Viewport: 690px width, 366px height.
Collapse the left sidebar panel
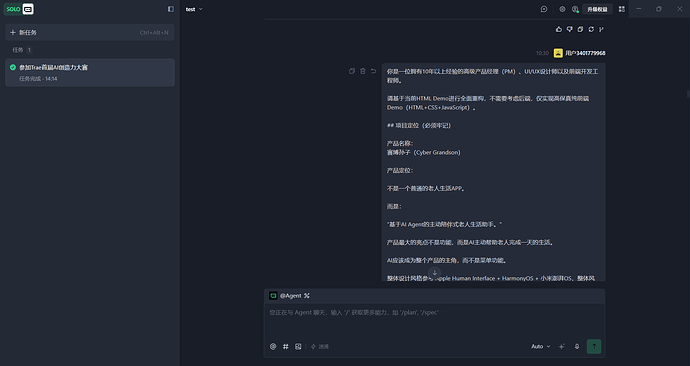tap(171, 9)
